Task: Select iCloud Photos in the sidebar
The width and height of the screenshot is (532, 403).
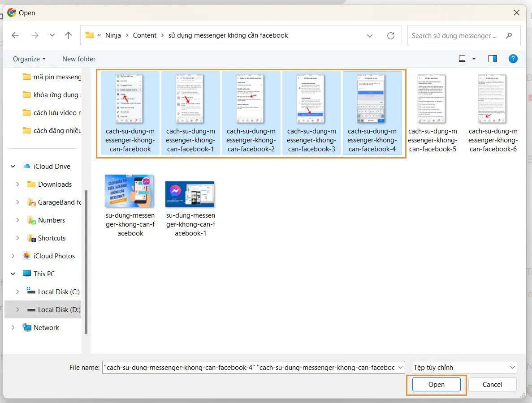Action: point(54,256)
